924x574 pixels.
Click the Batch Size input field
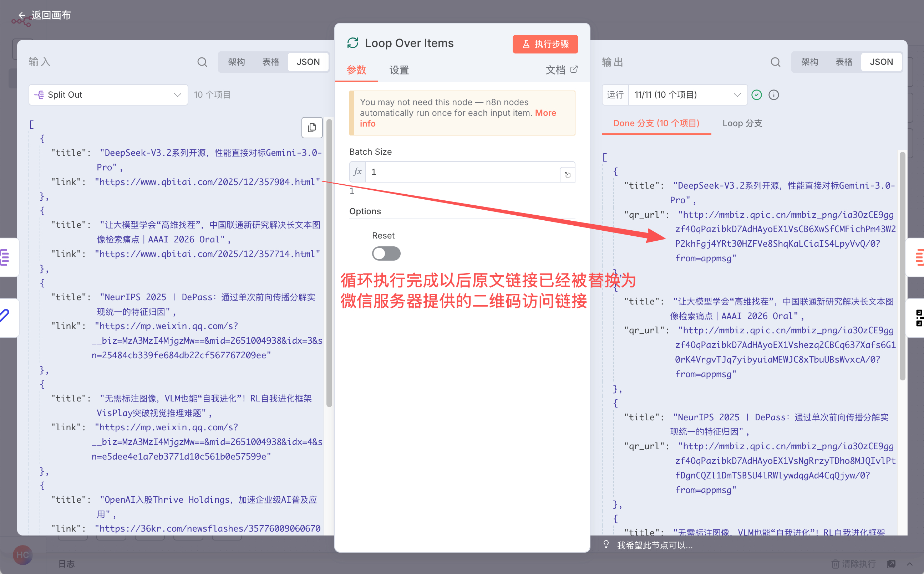[x=461, y=172]
